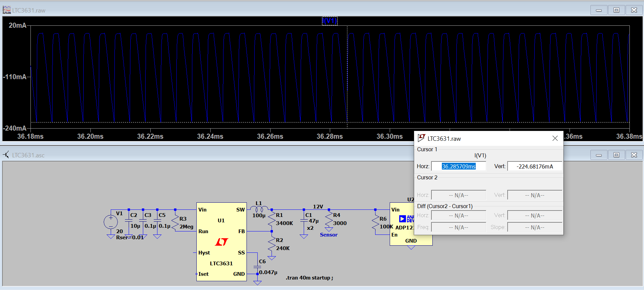Click the Run pin label on U1

pos(203,231)
